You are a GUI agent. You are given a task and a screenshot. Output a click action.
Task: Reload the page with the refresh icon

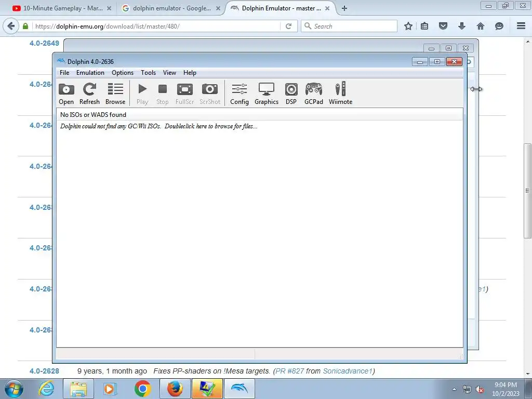coord(288,26)
